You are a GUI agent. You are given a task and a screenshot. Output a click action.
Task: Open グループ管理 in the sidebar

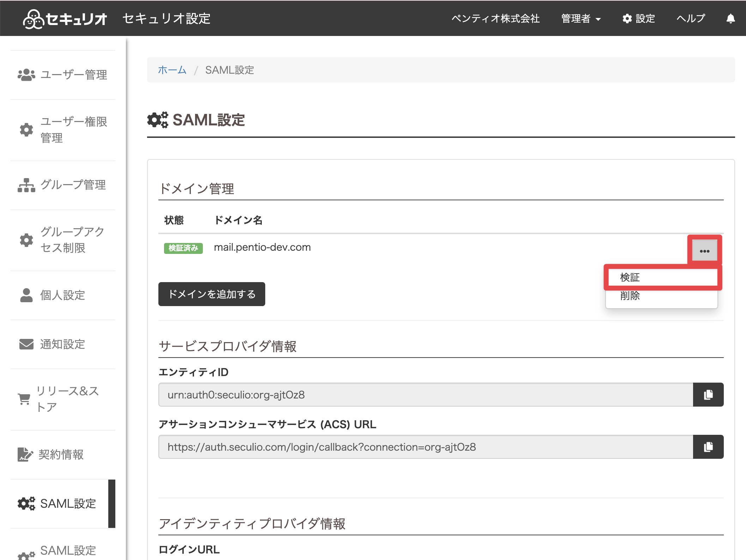coord(63,185)
